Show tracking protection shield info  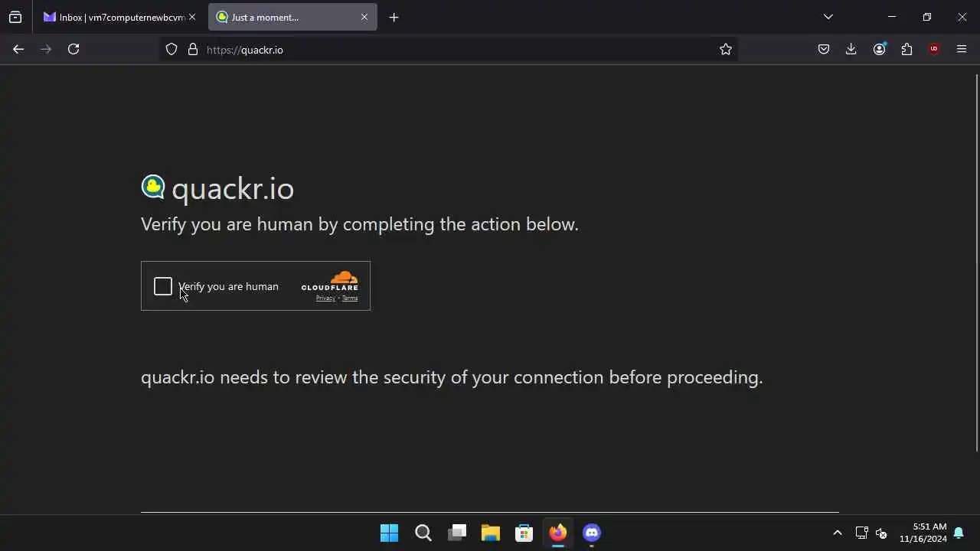tap(171, 49)
